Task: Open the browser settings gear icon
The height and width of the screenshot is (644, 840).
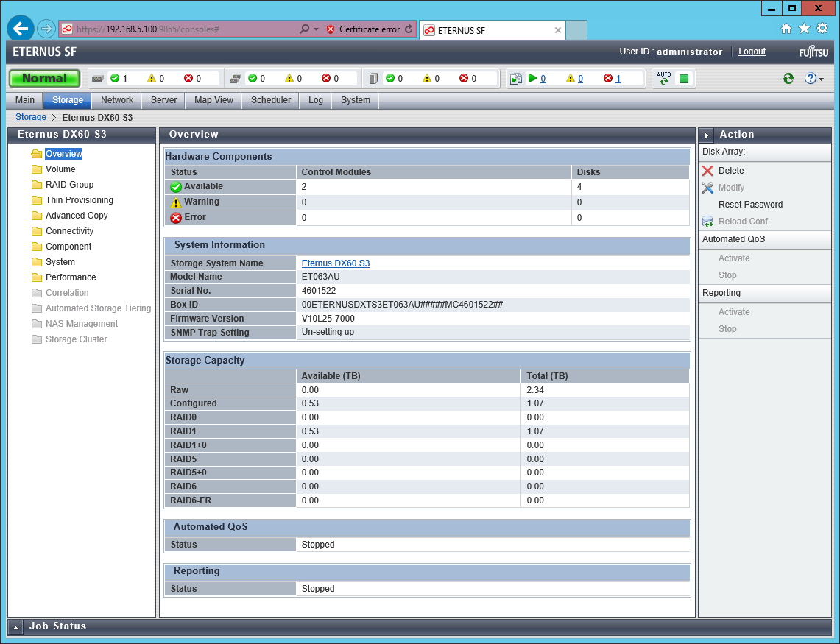Action: coord(822,29)
